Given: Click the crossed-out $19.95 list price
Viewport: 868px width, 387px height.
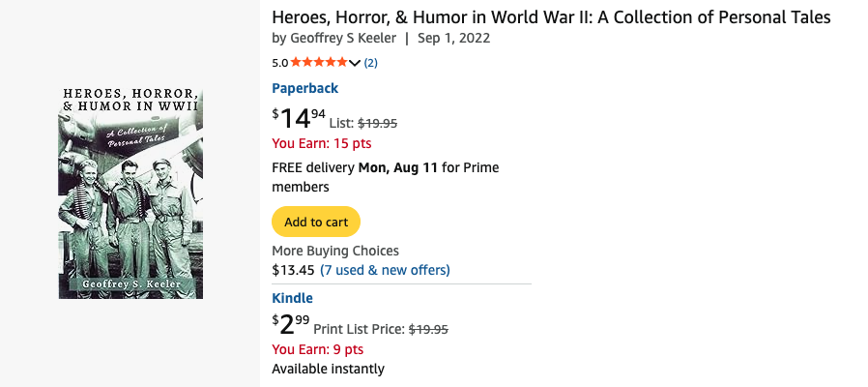Looking at the screenshot, I should click(x=378, y=123).
